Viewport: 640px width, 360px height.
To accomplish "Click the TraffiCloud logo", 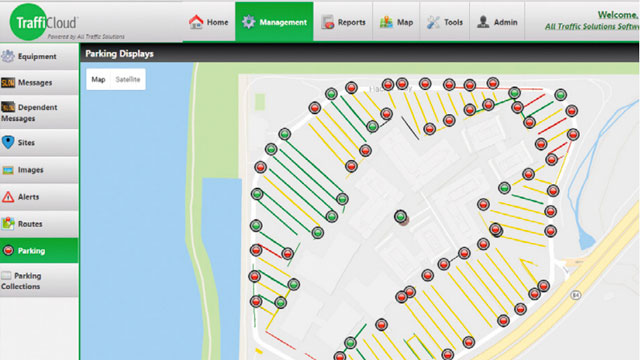I will click(x=45, y=22).
